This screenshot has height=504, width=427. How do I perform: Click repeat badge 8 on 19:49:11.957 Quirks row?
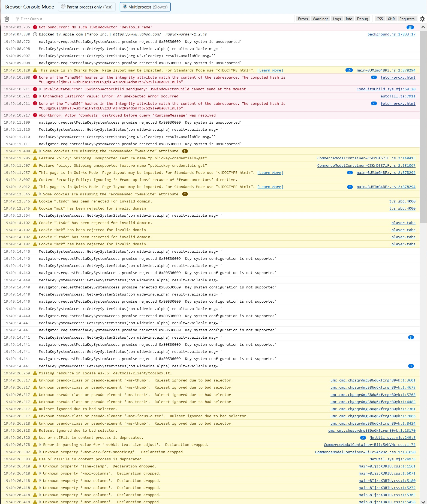(350, 173)
